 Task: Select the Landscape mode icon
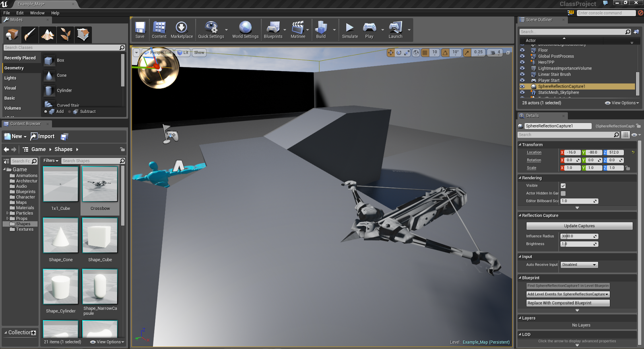(47, 35)
